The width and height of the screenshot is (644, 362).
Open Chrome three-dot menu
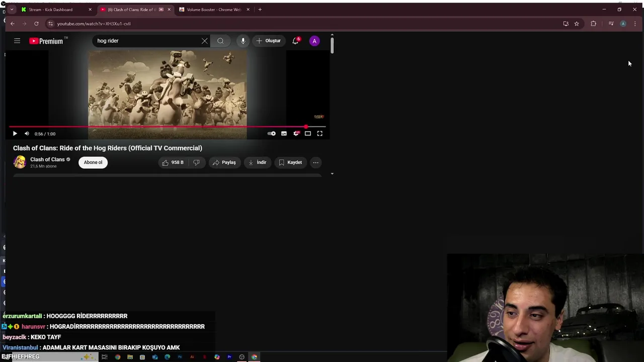[x=635, y=24]
